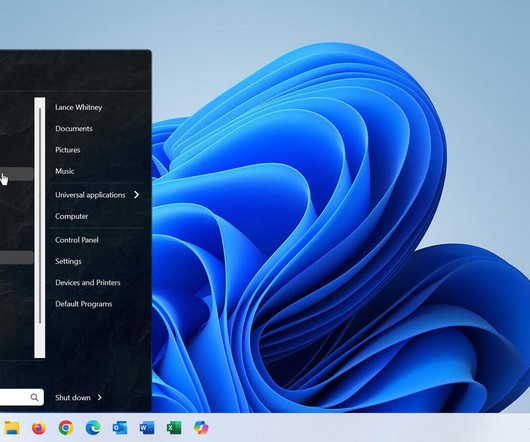Launch Firefox from the taskbar
This screenshot has height=442, width=530.
tap(39, 427)
